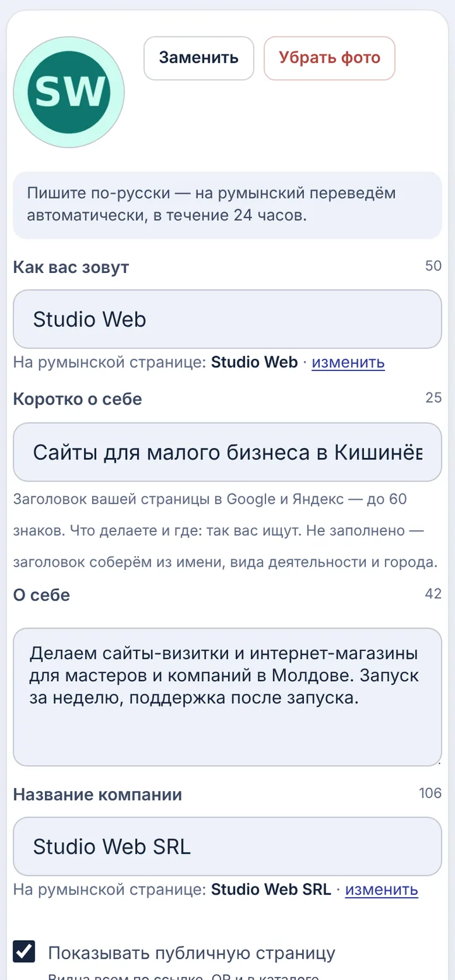
Task: Click the SW profile avatar image
Action: 69,92
